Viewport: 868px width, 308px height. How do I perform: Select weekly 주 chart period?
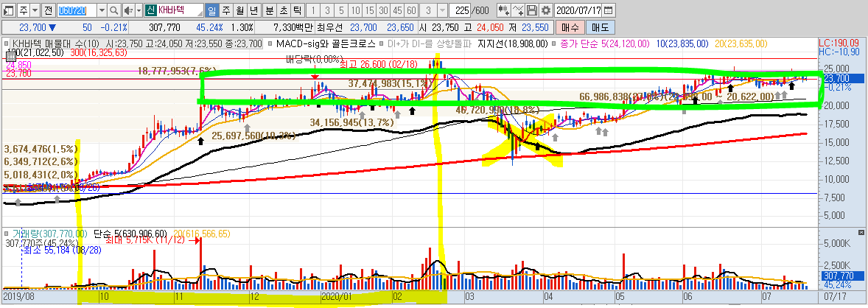(x=226, y=10)
